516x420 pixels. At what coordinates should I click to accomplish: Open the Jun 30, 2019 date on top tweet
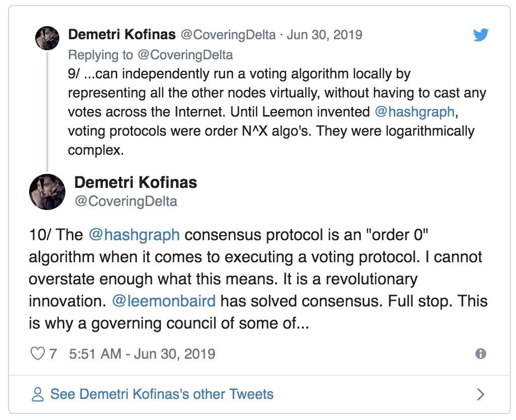[324, 35]
